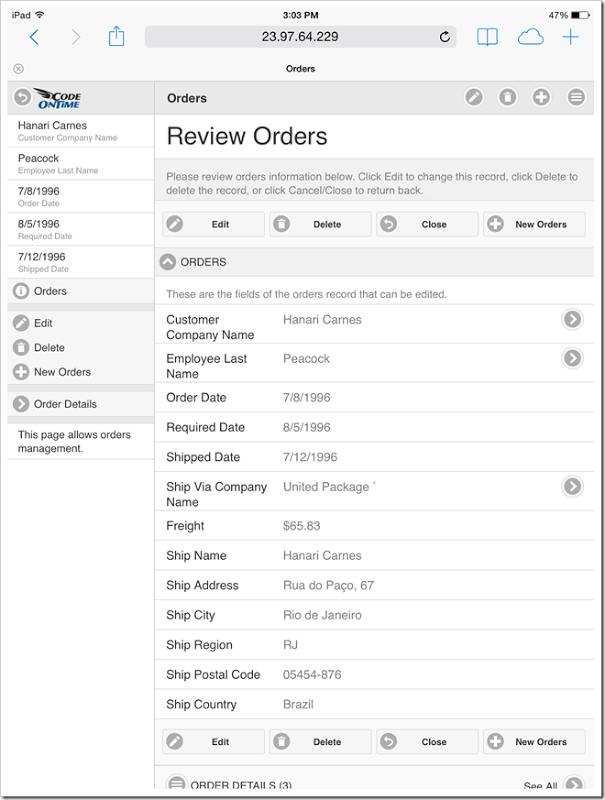This screenshot has height=800, width=605.
Task: Open Safari bookmarks book icon
Action: (487, 37)
